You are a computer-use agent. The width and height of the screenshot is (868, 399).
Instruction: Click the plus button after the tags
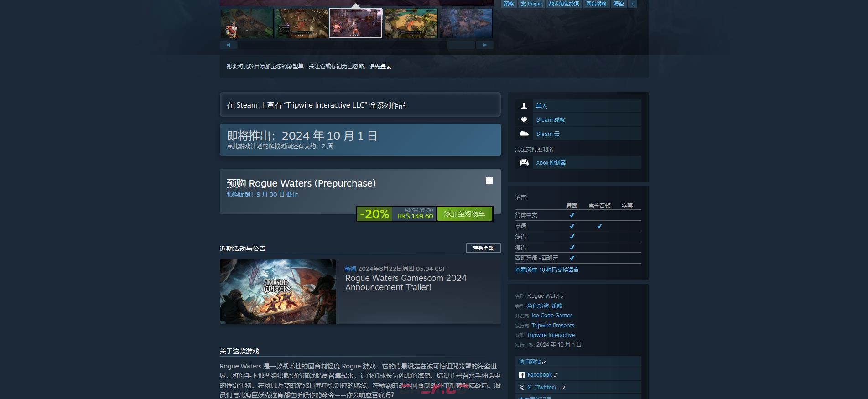(x=633, y=4)
